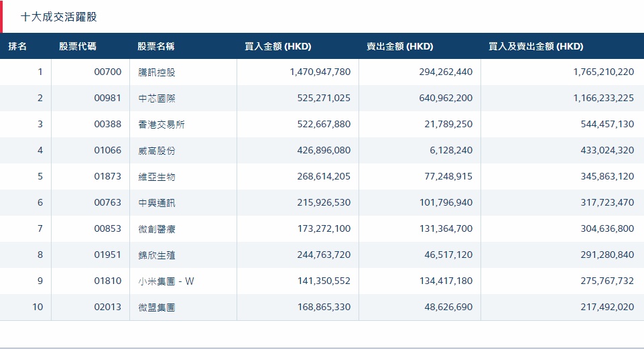
Task: Select total 1,166,233,225
Action: [x=604, y=98]
